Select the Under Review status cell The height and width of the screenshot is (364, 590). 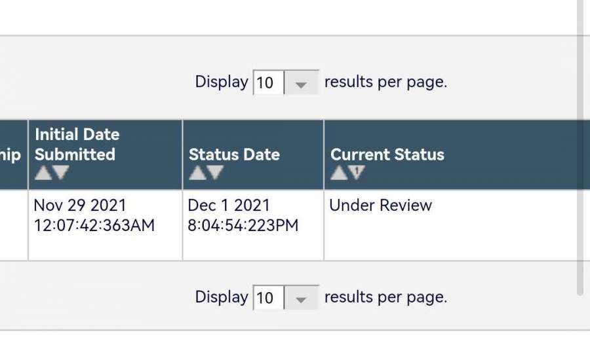pos(380,206)
